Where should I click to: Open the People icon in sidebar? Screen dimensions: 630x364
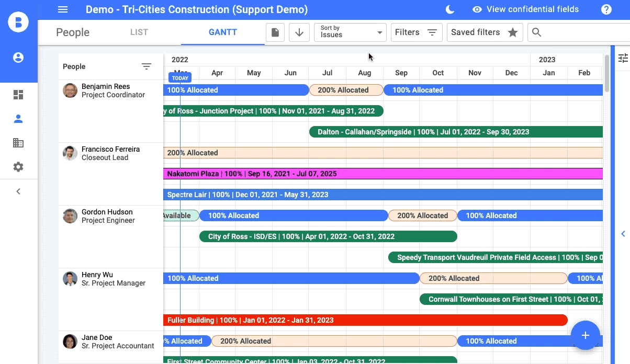click(18, 119)
